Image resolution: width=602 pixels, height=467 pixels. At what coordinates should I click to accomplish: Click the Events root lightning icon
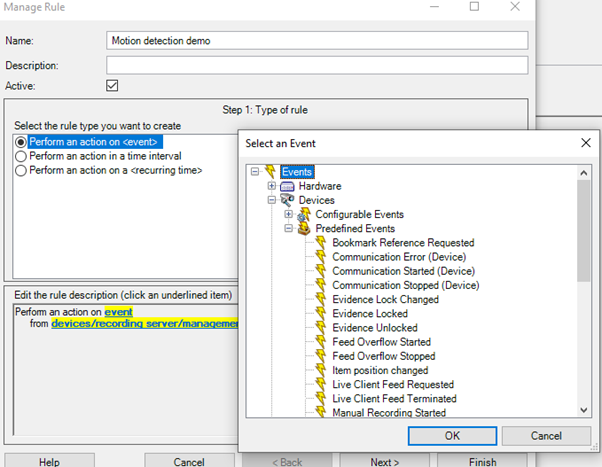270,172
